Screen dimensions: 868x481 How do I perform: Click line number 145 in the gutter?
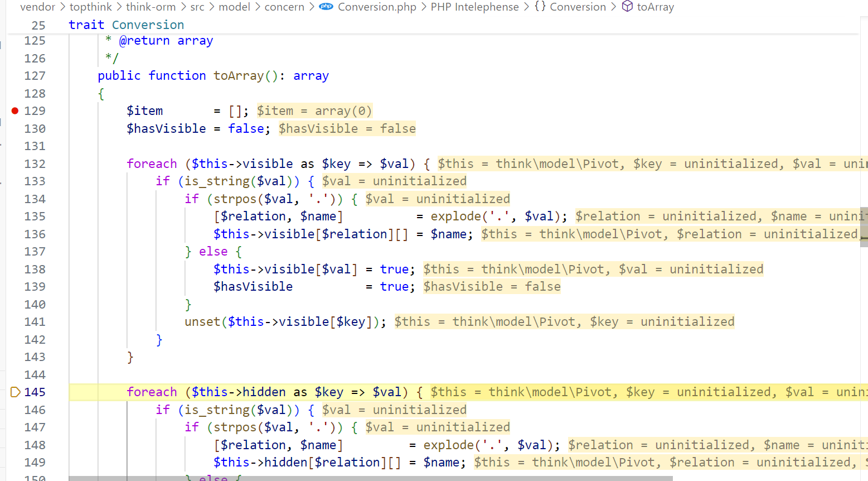point(35,392)
